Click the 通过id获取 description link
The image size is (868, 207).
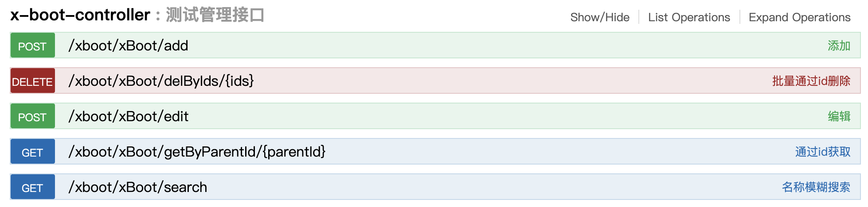[x=822, y=152]
